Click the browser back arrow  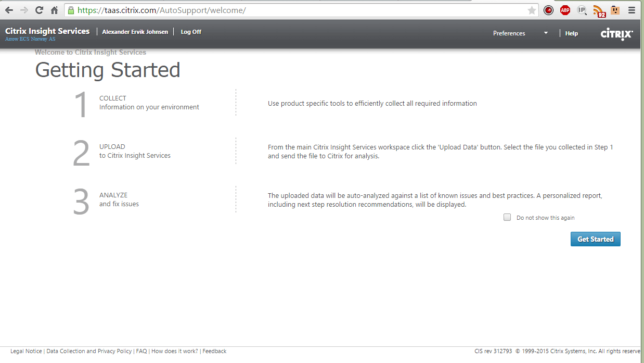coord(9,10)
